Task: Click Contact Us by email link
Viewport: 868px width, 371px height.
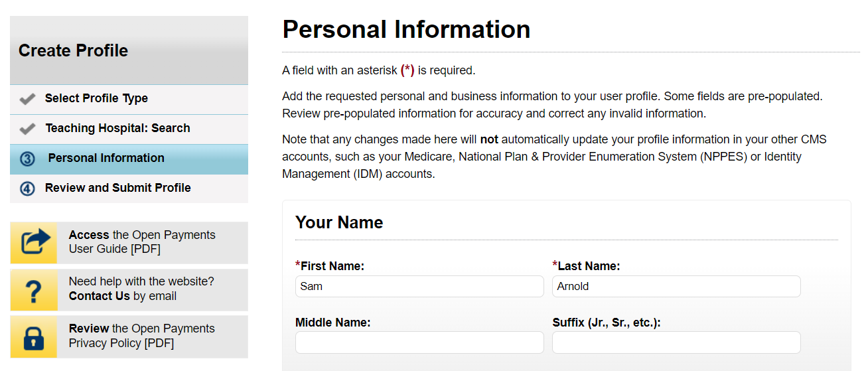Action: pyautogui.click(x=100, y=296)
